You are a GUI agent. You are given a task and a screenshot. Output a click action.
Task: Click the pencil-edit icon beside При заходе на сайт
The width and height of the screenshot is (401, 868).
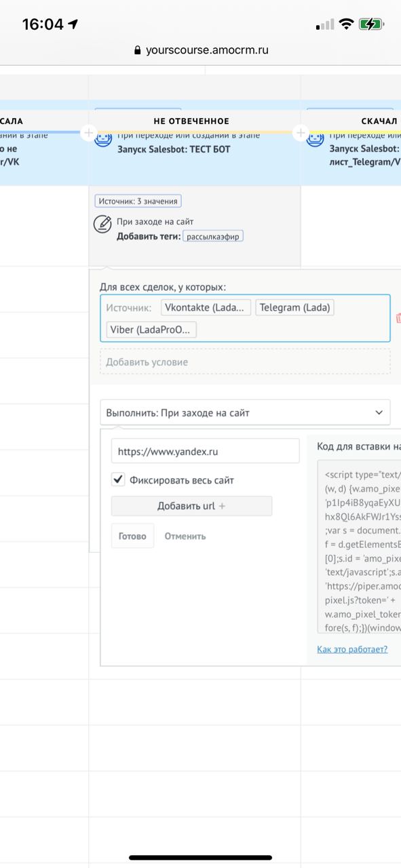102,224
